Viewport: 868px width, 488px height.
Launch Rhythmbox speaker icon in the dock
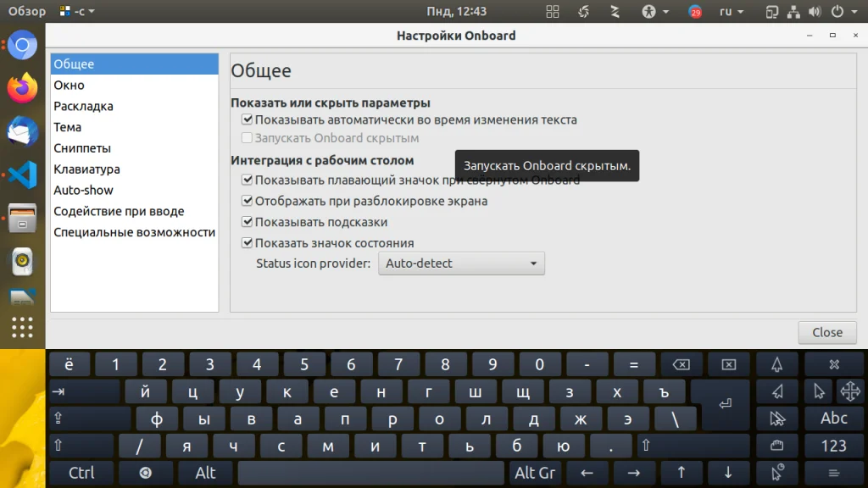(x=22, y=261)
